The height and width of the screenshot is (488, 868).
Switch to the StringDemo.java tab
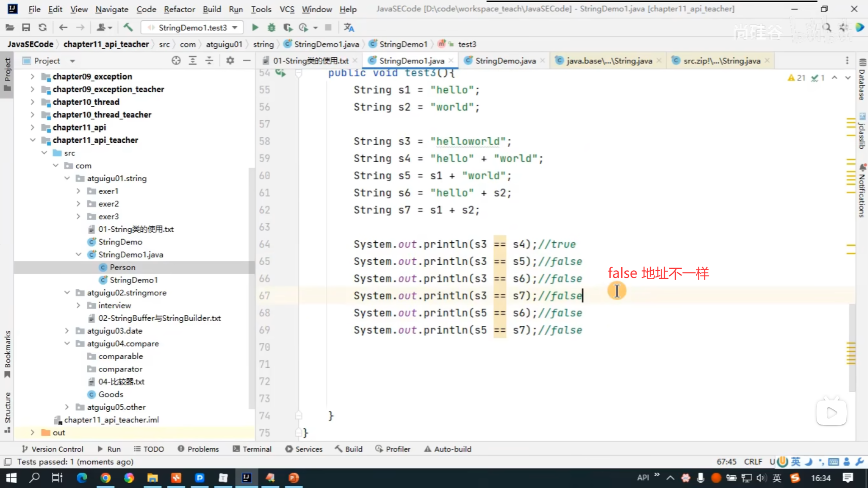click(505, 61)
